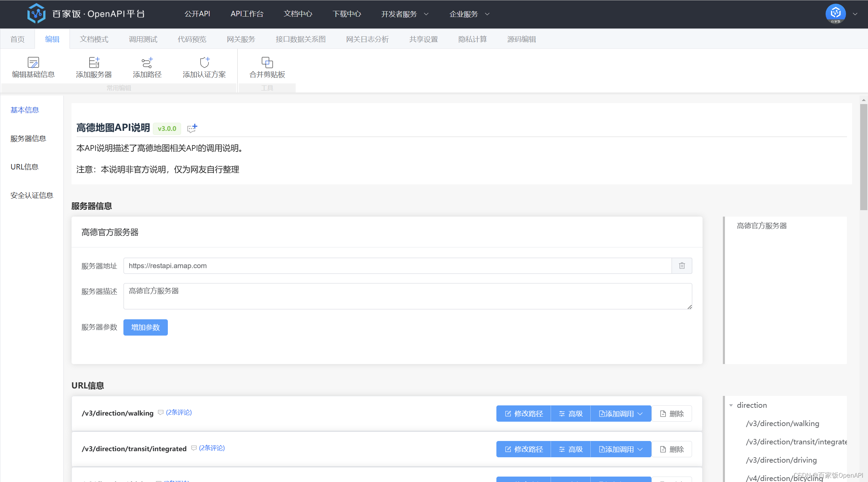Screen dimensions: 868x482
Task: Select /v3/direction/driving in the right tree
Action: click(781, 460)
